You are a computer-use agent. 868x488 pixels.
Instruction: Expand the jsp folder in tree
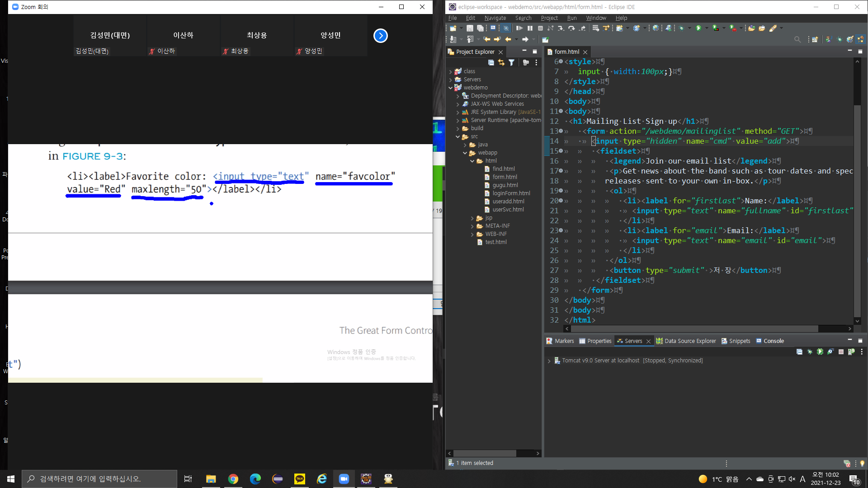tap(472, 218)
